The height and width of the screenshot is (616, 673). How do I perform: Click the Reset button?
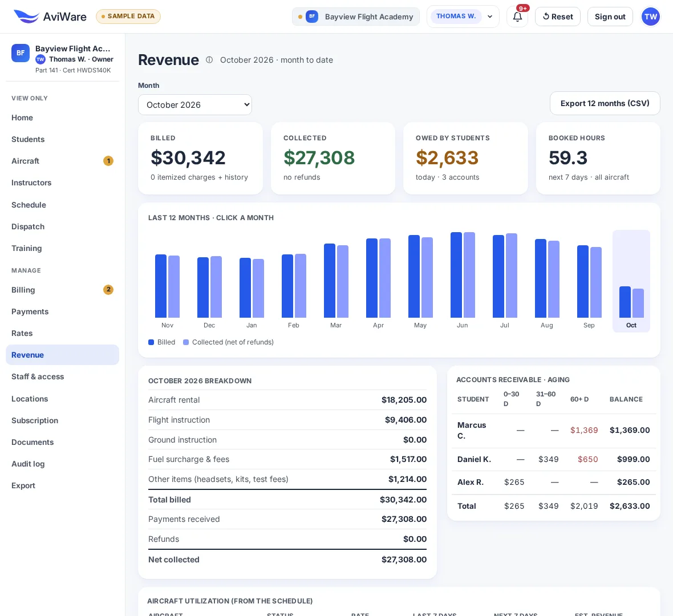(x=558, y=17)
